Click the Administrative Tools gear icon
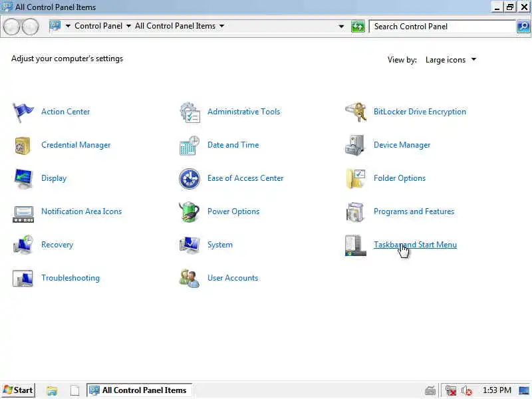 tap(190, 112)
